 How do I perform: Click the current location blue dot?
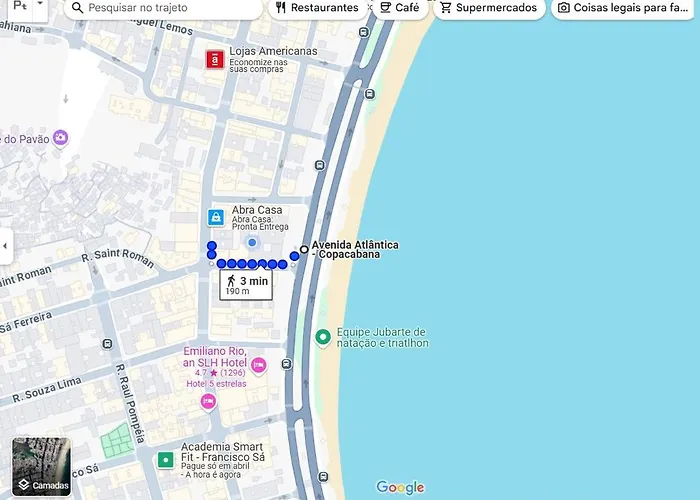tap(252, 242)
